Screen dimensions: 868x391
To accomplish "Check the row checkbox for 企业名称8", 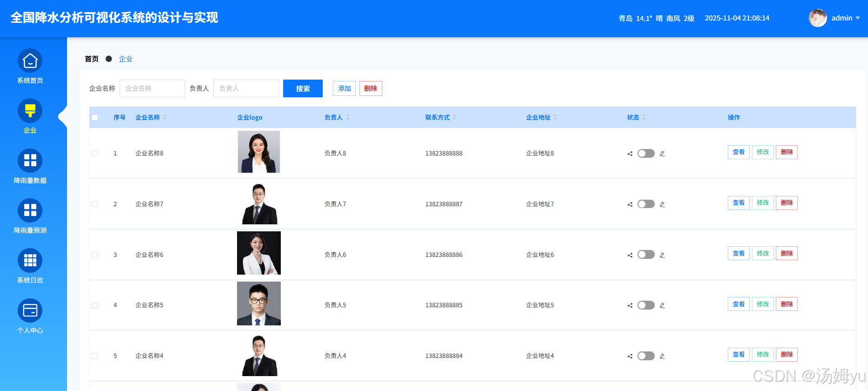I will pyautogui.click(x=95, y=154).
